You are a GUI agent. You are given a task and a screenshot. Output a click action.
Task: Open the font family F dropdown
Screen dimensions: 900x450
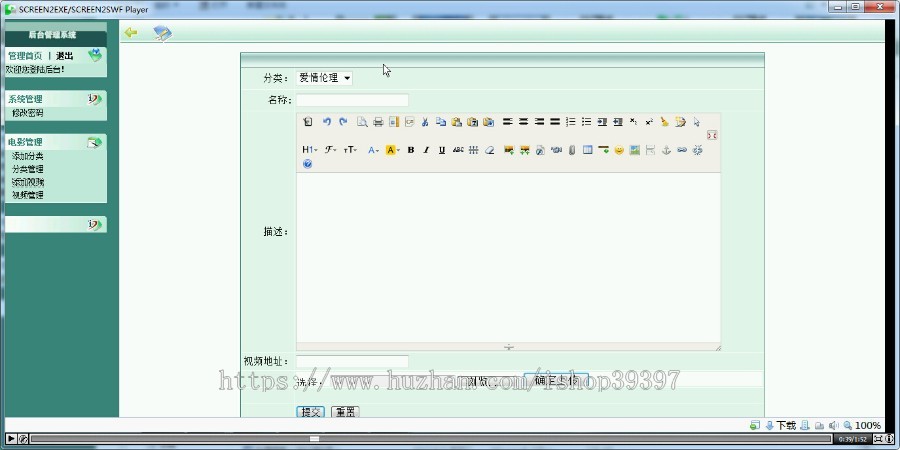(x=331, y=150)
